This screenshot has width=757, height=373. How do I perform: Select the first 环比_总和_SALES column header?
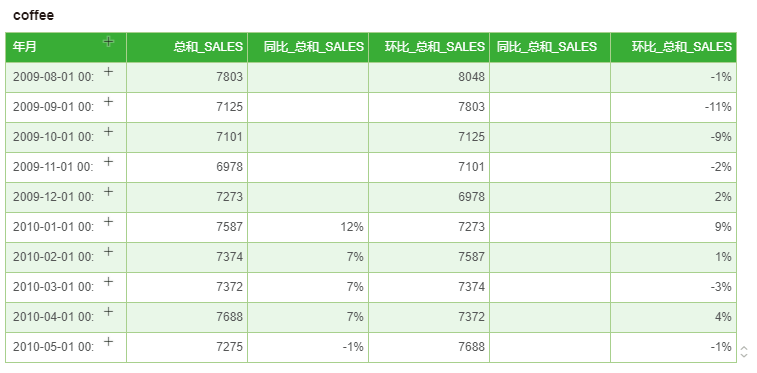coord(429,47)
